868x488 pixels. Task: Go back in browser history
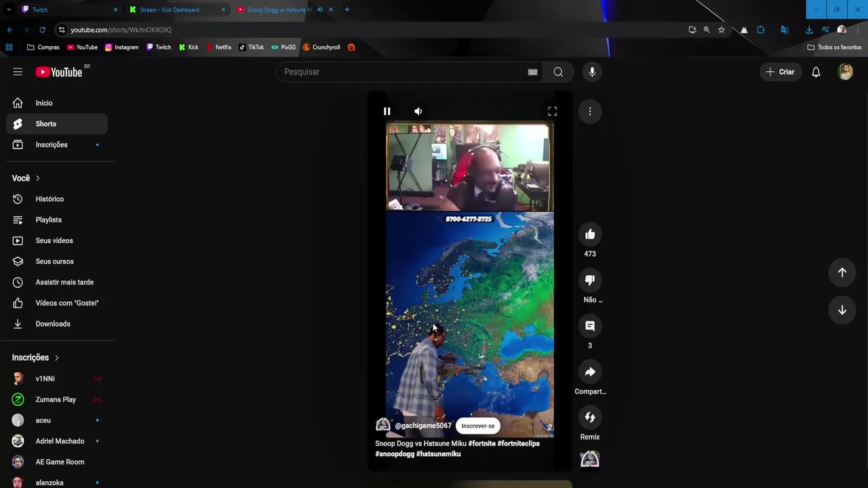[x=10, y=30]
